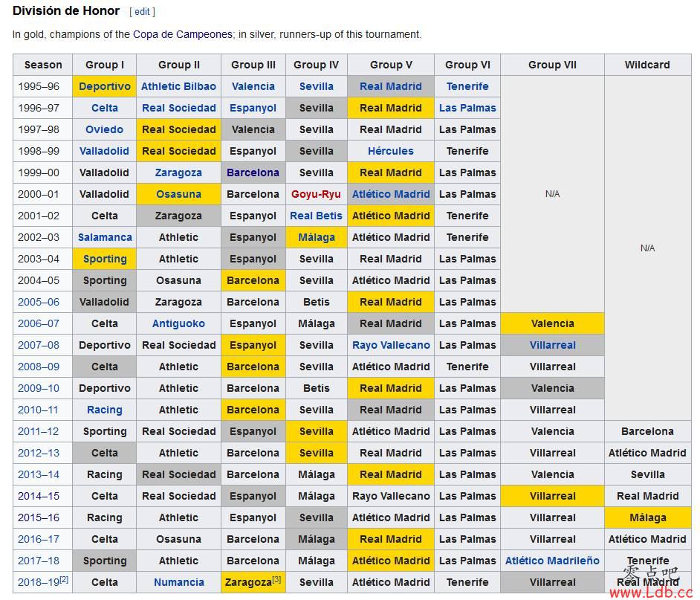Open the Oviedo link
Image resolution: width=700 pixels, height=600 pixels.
coord(105,129)
